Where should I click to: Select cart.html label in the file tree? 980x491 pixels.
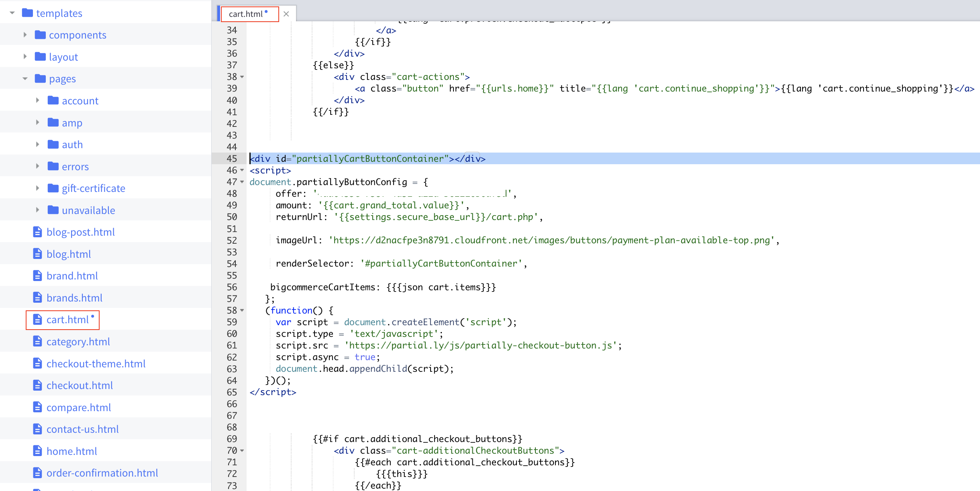tap(67, 320)
